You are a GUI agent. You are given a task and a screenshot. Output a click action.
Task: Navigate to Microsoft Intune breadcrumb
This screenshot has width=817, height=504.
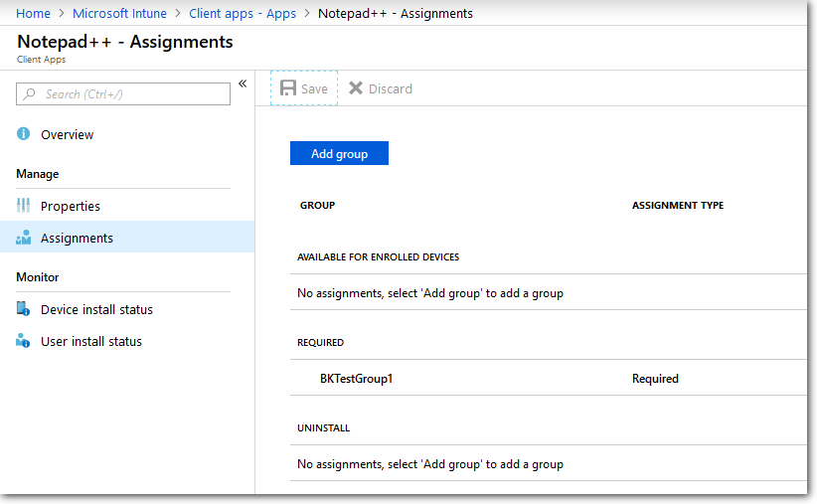tap(119, 13)
